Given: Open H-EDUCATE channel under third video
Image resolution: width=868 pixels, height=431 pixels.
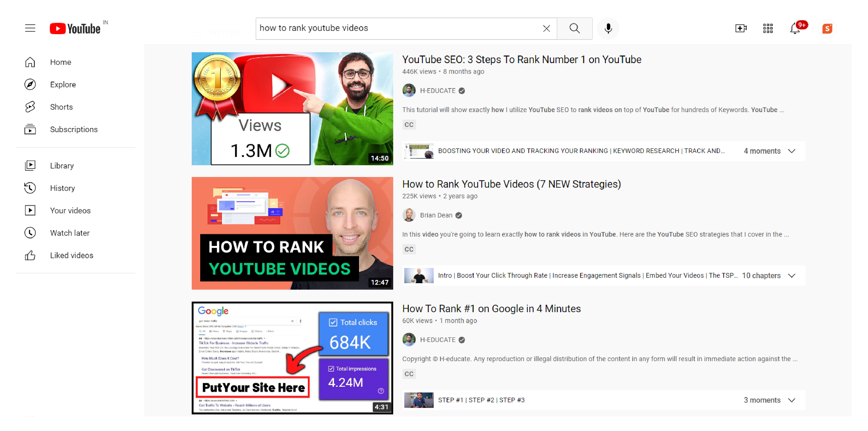Looking at the screenshot, I should point(437,340).
